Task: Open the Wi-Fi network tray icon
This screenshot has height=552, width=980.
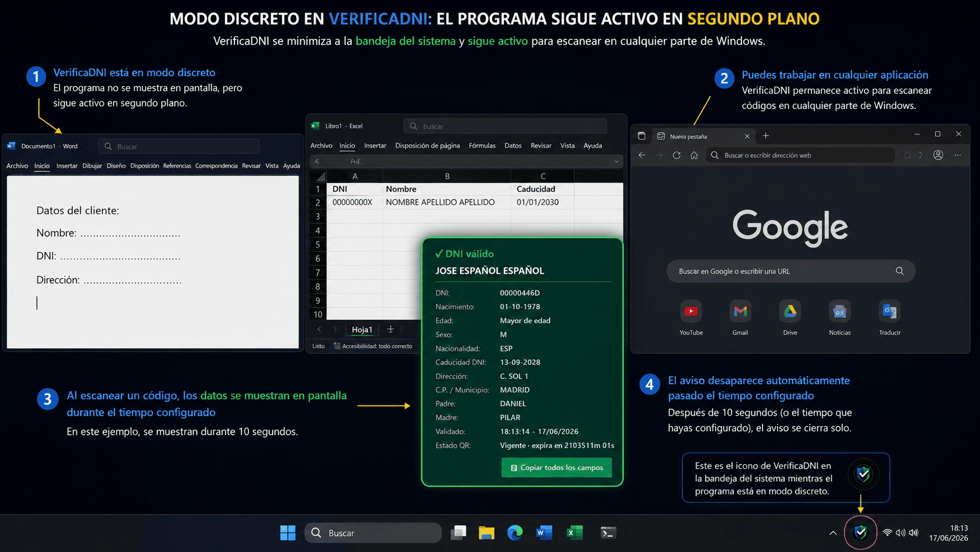Action: [x=887, y=533]
